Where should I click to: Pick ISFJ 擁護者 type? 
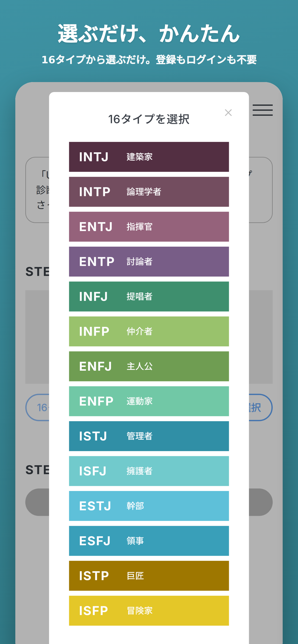tap(149, 471)
